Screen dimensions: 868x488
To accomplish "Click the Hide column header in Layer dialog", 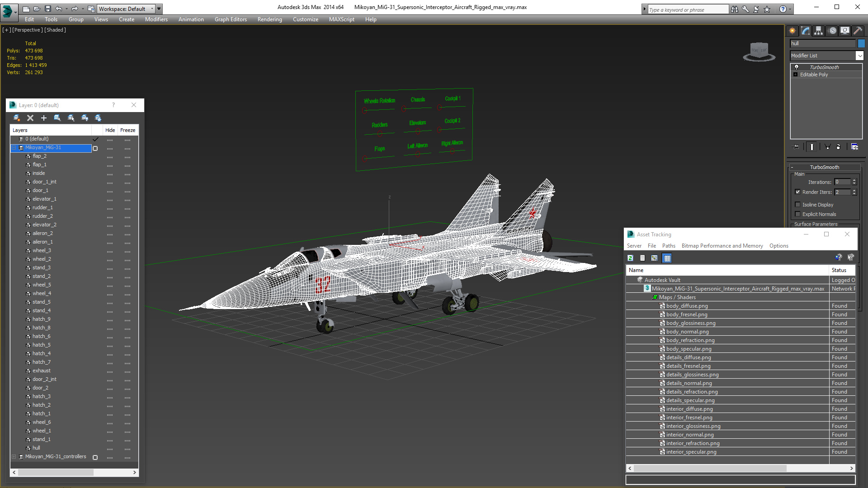I will point(110,130).
